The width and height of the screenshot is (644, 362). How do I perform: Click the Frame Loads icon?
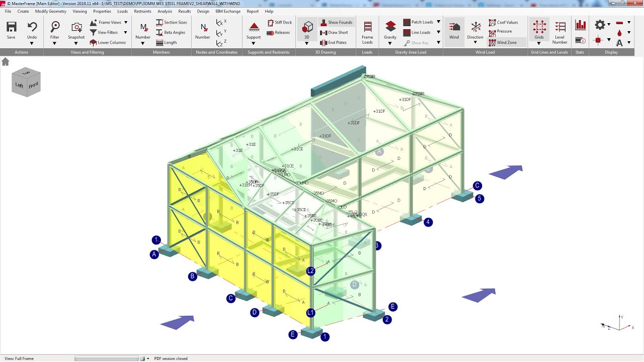pyautogui.click(x=368, y=27)
